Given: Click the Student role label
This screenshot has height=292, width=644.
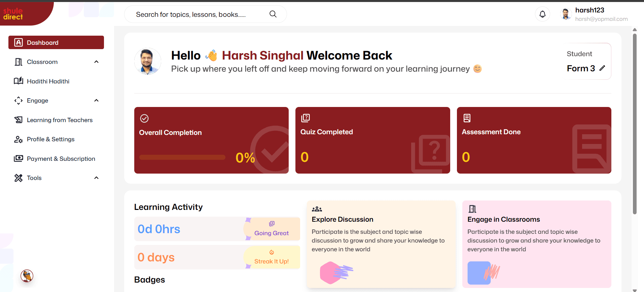Looking at the screenshot, I should click(x=579, y=54).
